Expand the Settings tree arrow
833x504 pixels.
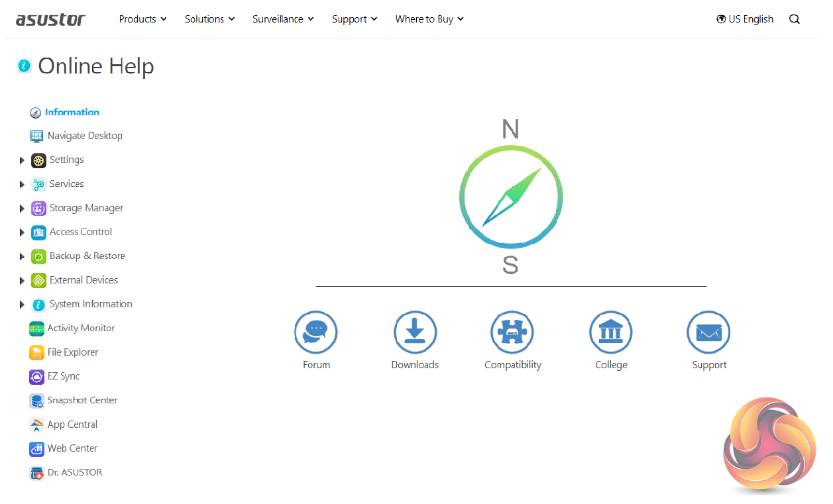click(22, 160)
